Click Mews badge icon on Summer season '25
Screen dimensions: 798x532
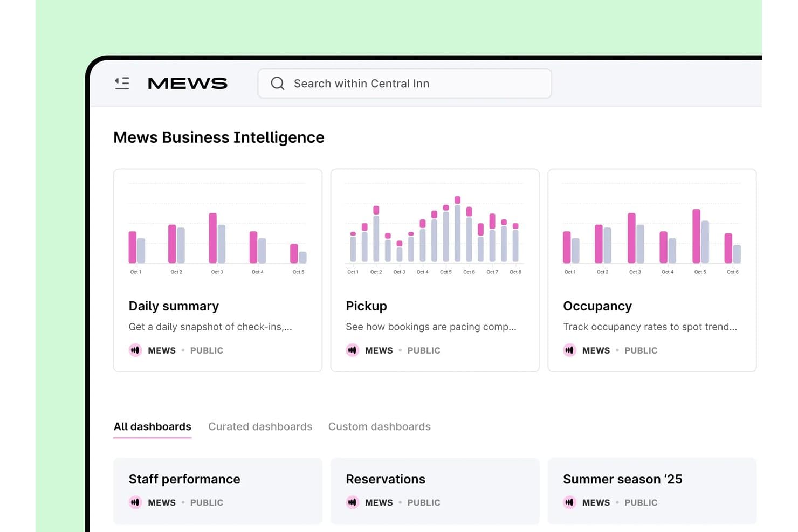pyautogui.click(x=570, y=502)
